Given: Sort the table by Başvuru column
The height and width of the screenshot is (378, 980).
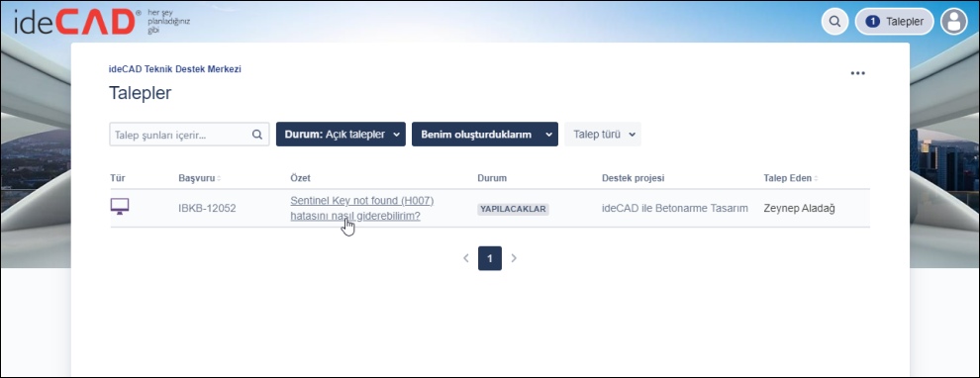Looking at the screenshot, I should [199, 178].
